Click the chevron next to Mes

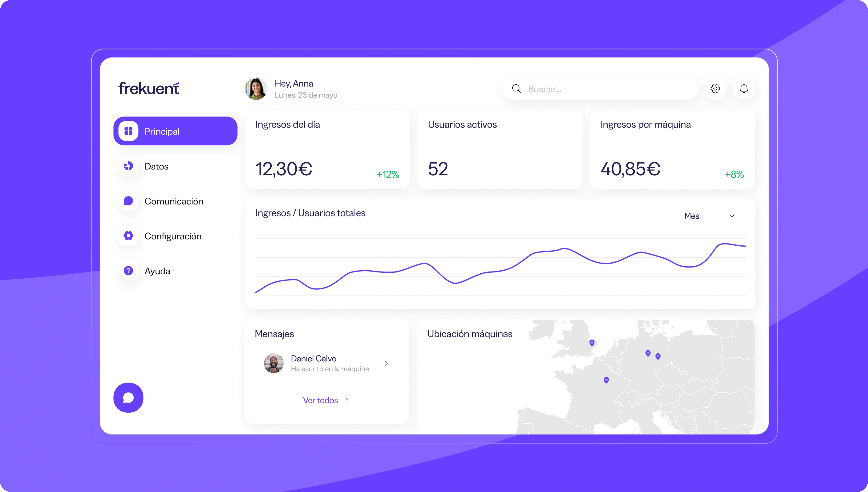[732, 216]
